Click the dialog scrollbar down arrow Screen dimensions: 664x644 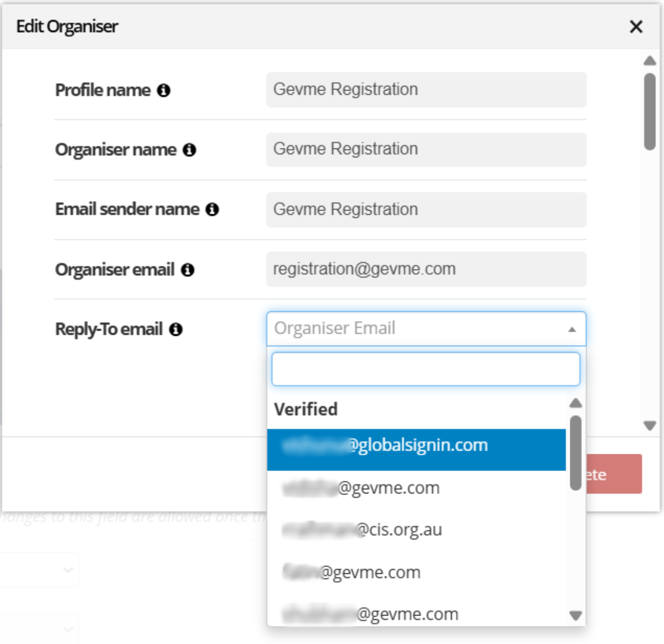pos(650,425)
